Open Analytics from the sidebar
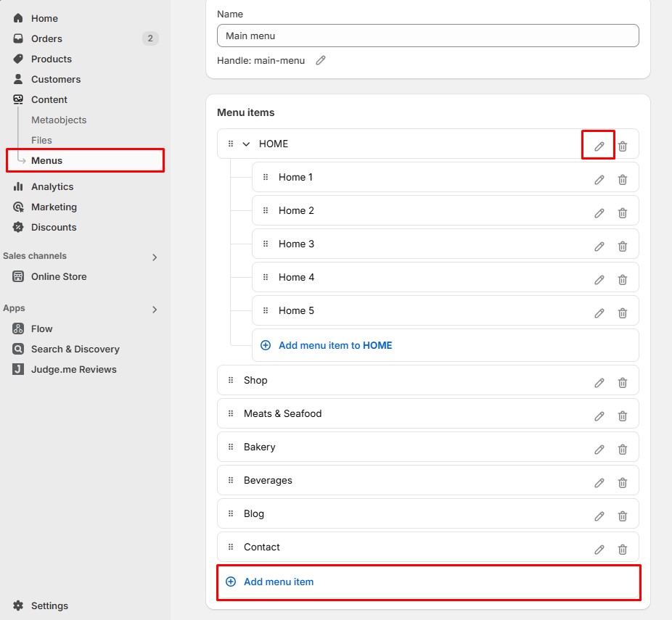The width and height of the screenshot is (672, 620). (x=52, y=186)
